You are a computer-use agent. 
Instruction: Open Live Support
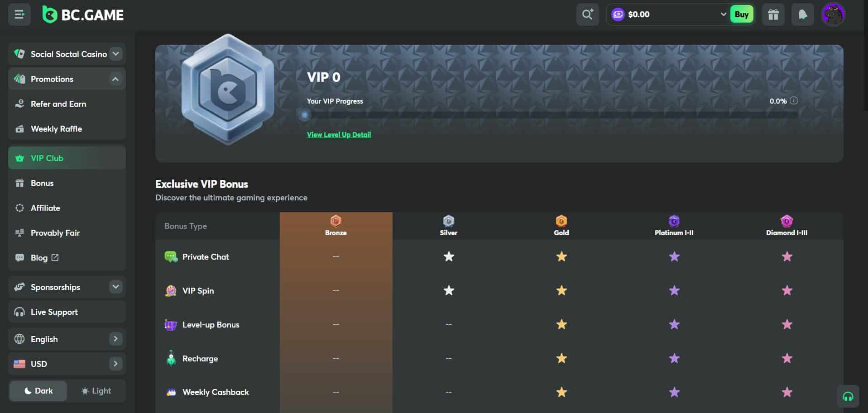point(67,312)
